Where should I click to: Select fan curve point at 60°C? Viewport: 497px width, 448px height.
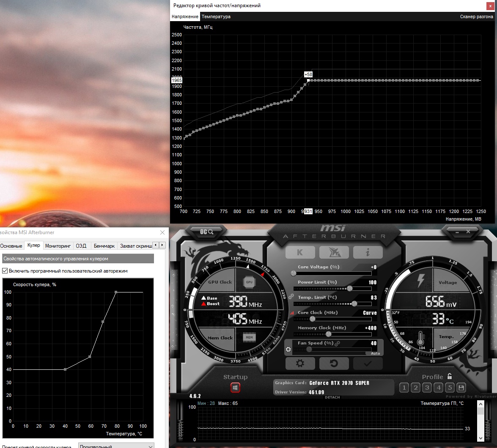[90, 357]
